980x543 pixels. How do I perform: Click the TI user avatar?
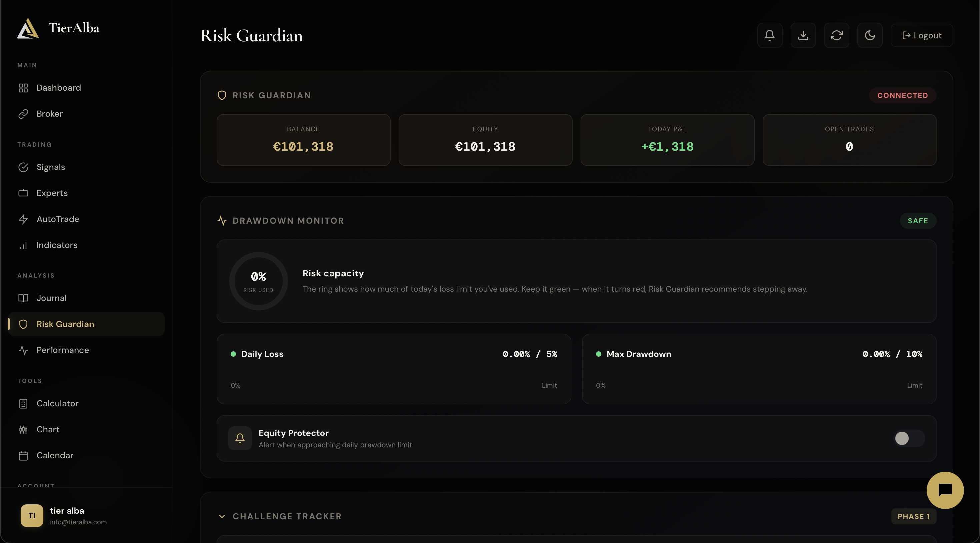coord(32,515)
